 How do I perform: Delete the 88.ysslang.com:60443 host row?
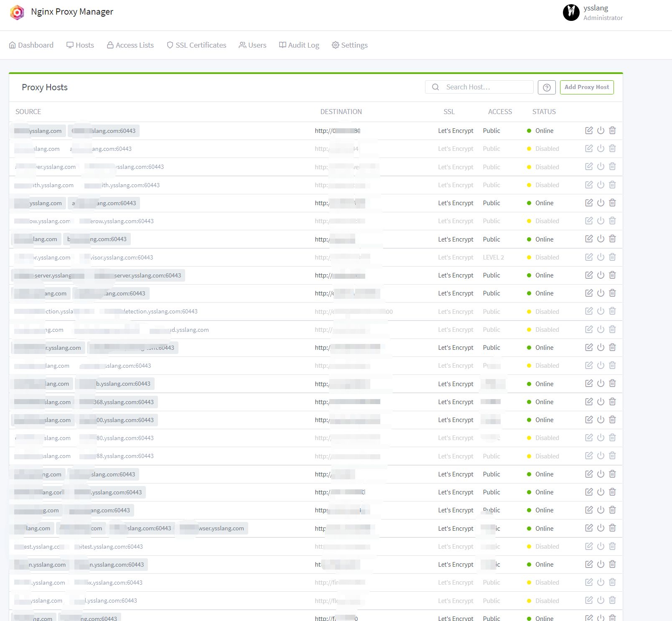612,456
